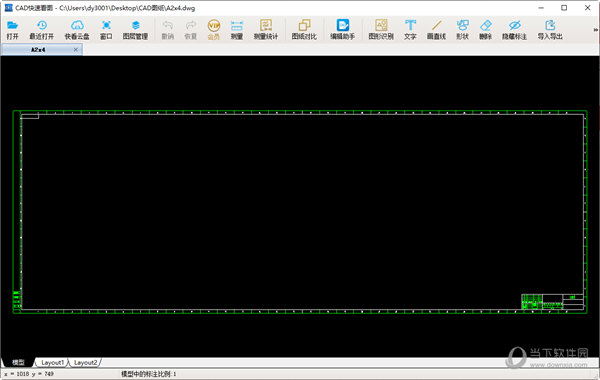Close the A2x4 document tab
Image resolution: width=600 pixels, height=380 pixels.
coord(76,50)
